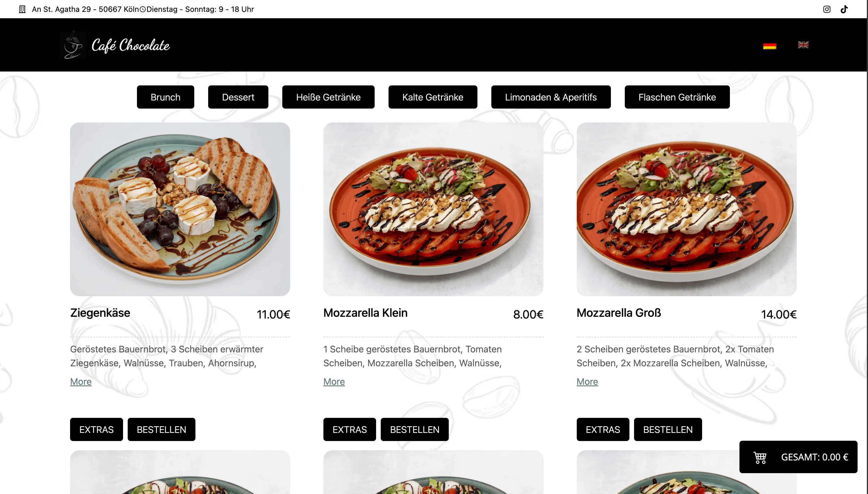Open Flaschen Getränke category

point(677,97)
